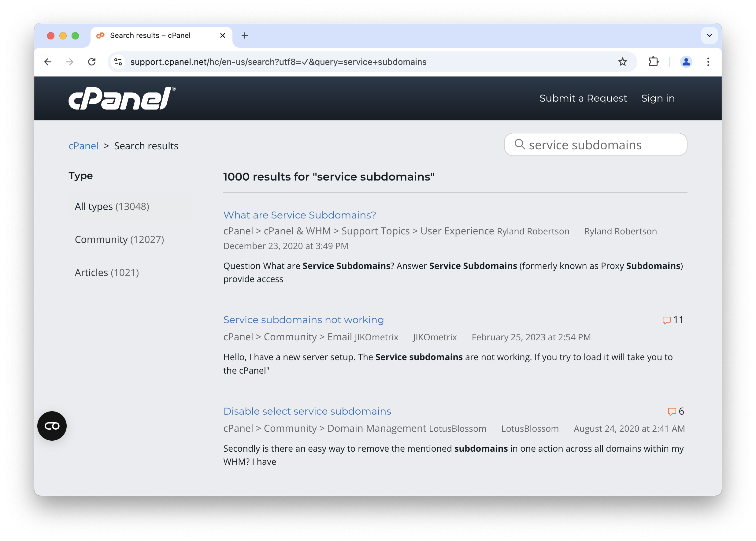Viewport: 756px width, 541px height.
Task: Open Service subdomains not working result
Action: 304,320
